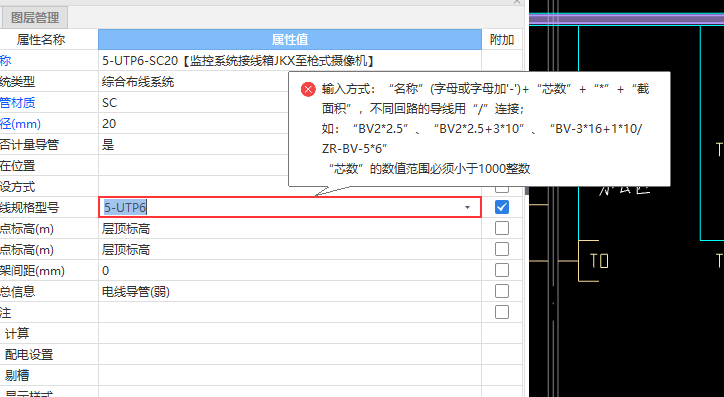Viewport: 724px width, 397px height.
Task: Select the 附加 column header
Action: (502, 40)
